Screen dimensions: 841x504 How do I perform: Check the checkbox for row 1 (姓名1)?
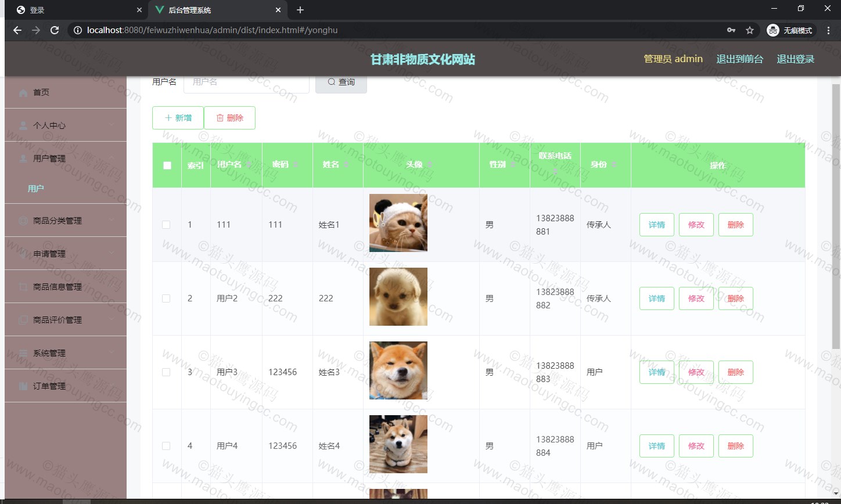[166, 225]
